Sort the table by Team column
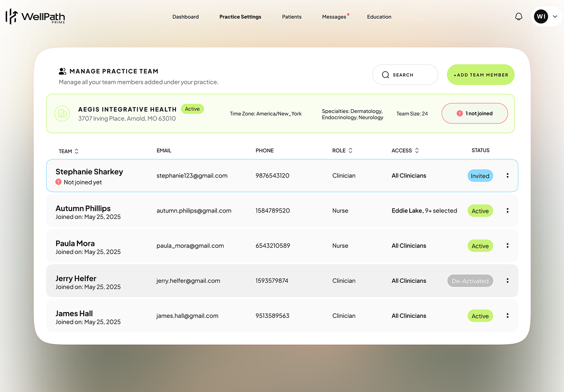The height and width of the screenshot is (392, 564). [76, 151]
